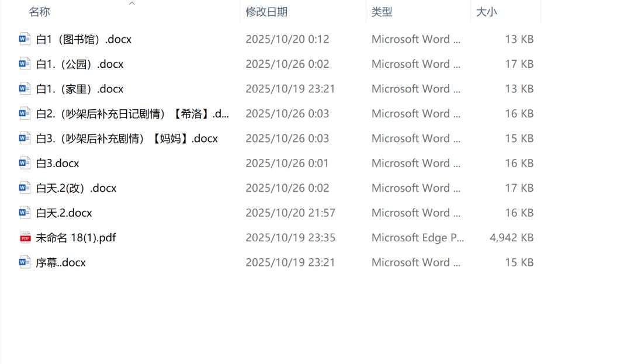Click the 4,942 KB size cell
The height and width of the screenshot is (364, 631).
click(511, 238)
